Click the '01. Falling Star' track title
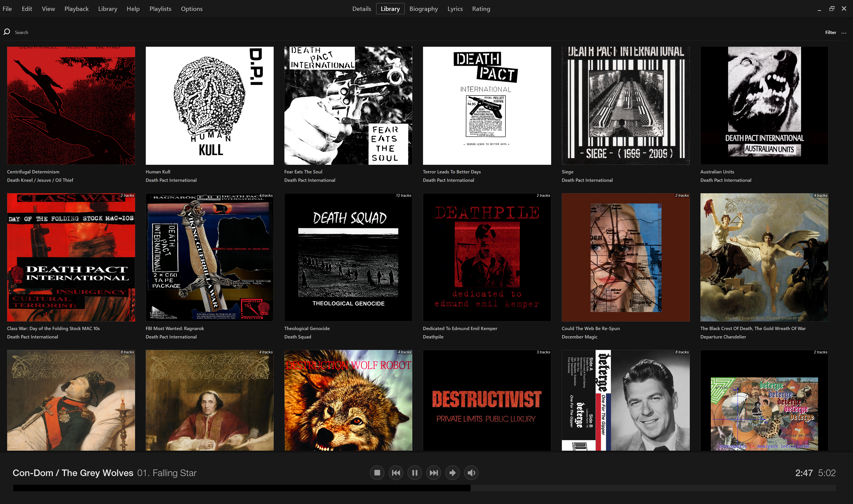 [167, 473]
